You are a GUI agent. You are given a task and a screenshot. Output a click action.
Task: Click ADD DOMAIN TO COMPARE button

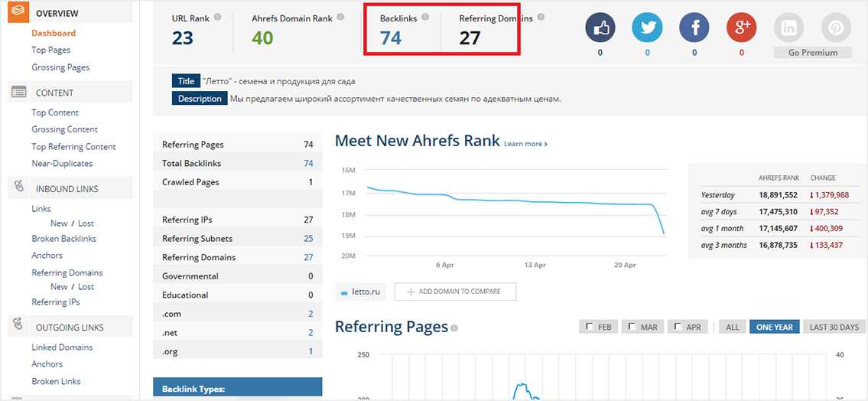(x=455, y=292)
